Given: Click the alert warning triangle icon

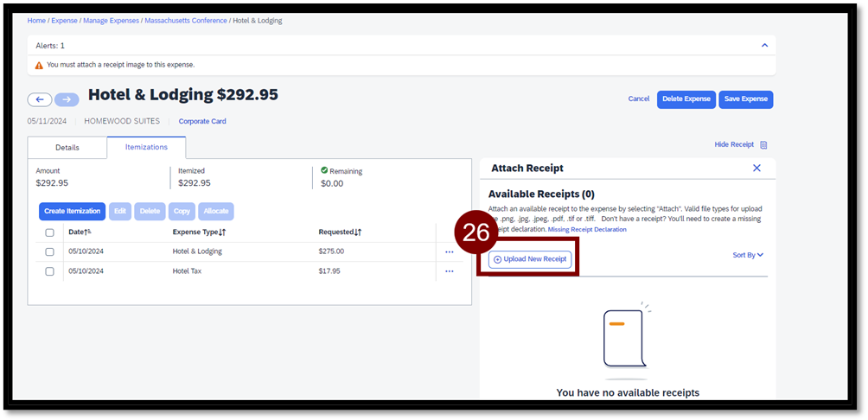Looking at the screenshot, I should tap(39, 65).
